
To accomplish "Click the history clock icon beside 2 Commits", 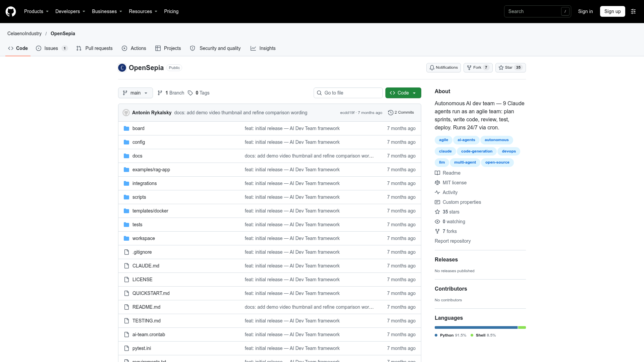I will click(x=390, y=113).
